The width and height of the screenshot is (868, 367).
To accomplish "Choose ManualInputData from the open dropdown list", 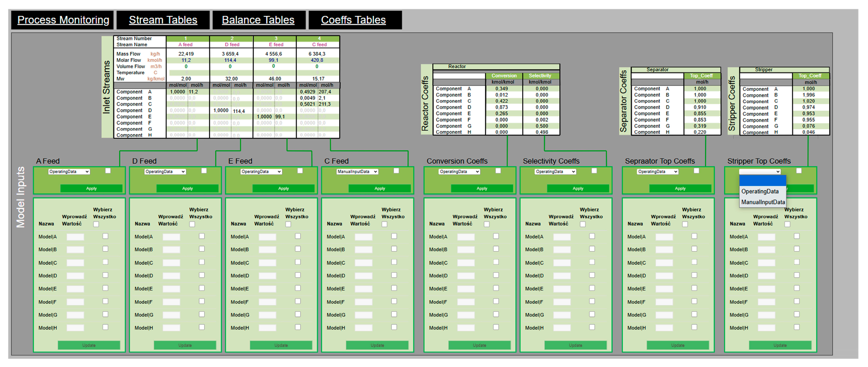I will (762, 202).
